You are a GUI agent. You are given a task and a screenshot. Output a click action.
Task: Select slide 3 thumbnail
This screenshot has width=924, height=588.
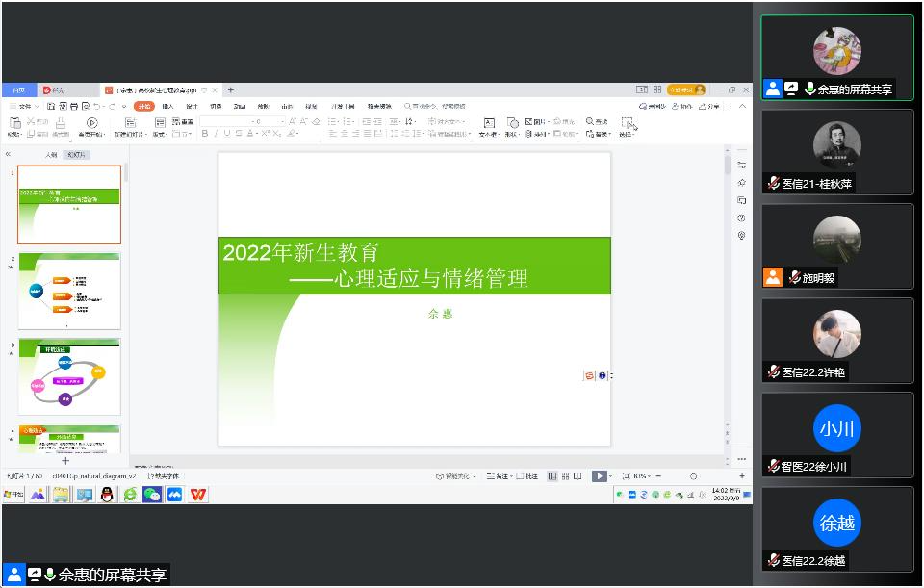[69, 376]
